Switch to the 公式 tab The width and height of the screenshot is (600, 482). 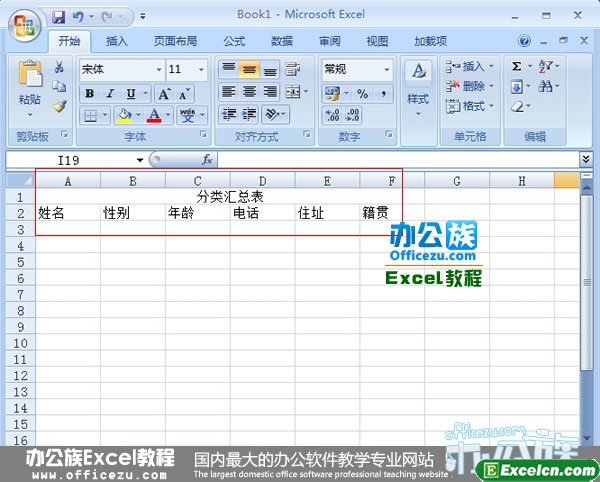point(234,41)
